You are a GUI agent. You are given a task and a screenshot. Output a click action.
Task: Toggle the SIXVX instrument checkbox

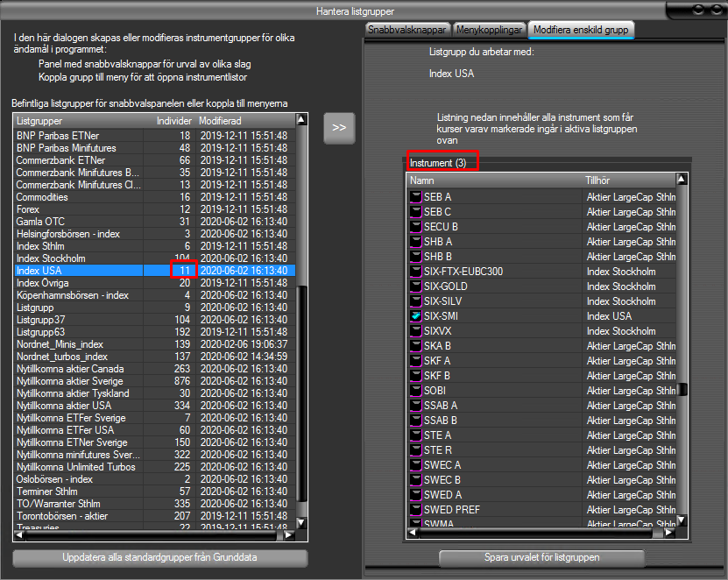tap(415, 331)
